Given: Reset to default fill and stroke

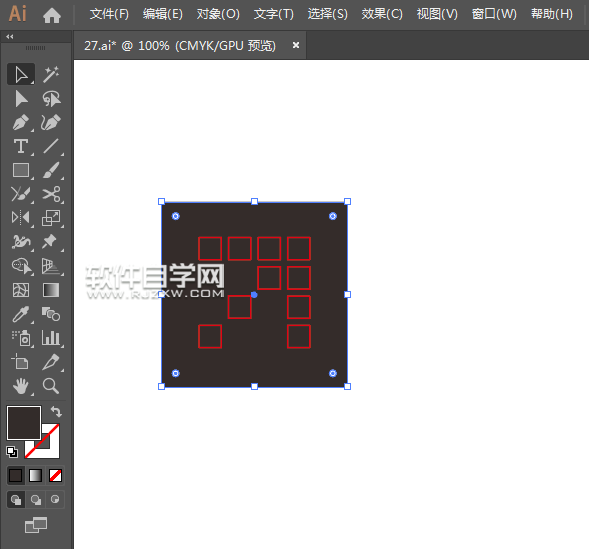Looking at the screenshot, I should pos(12,452).
